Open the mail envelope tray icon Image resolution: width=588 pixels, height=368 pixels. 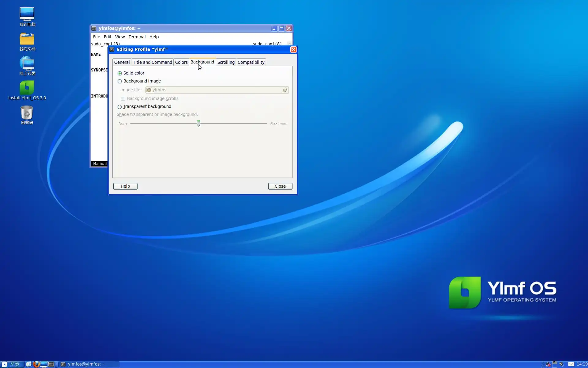[x=571, y=364]
